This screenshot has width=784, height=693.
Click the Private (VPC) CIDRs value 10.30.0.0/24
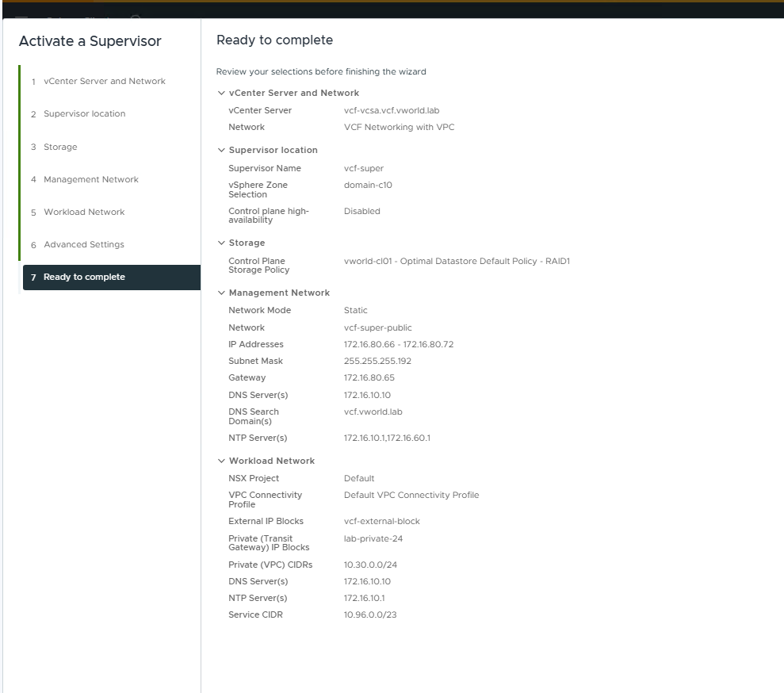click(x=369, y=565)
